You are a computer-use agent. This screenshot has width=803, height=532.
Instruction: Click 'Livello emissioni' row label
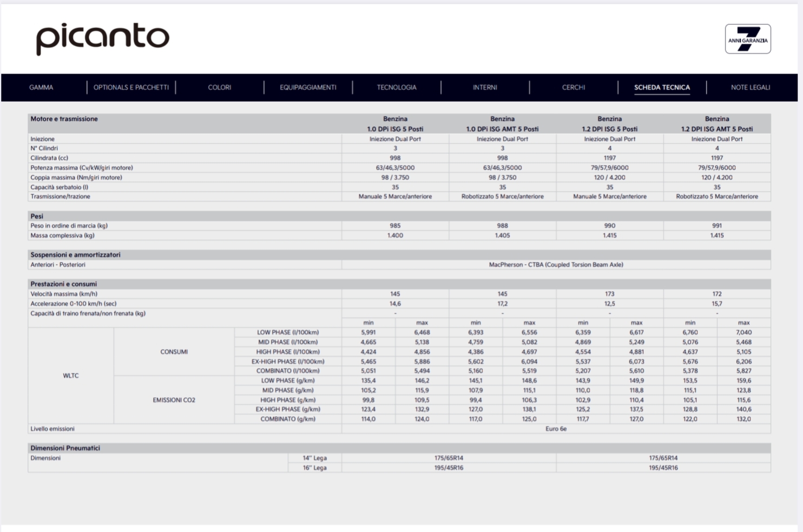point(52,429)
